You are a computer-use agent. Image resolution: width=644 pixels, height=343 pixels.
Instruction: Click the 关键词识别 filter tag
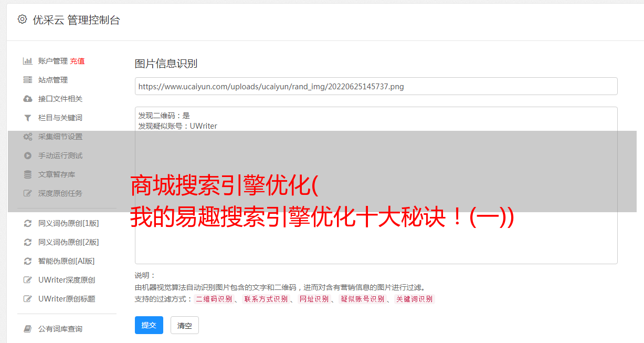415,299
